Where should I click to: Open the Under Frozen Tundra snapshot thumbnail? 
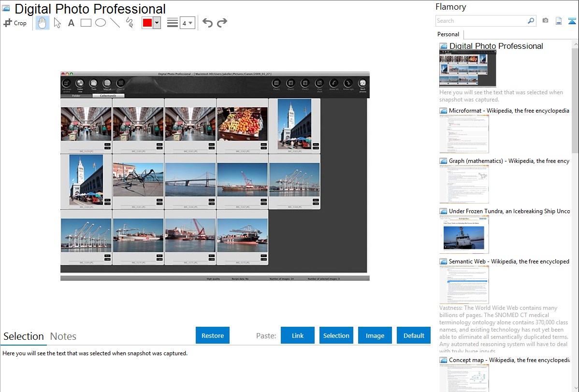pyautogui.click(x=464, y=234)
